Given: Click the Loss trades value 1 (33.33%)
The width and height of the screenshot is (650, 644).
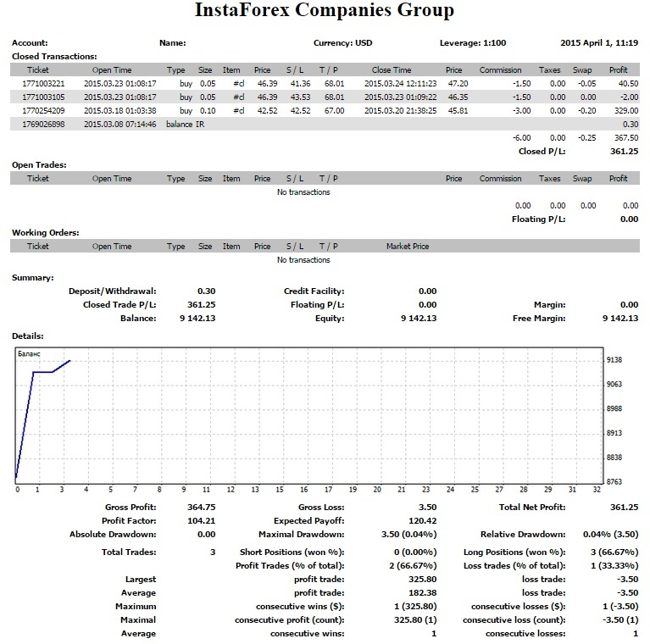Looking at the screenshot, I should (x=614, y=566).
